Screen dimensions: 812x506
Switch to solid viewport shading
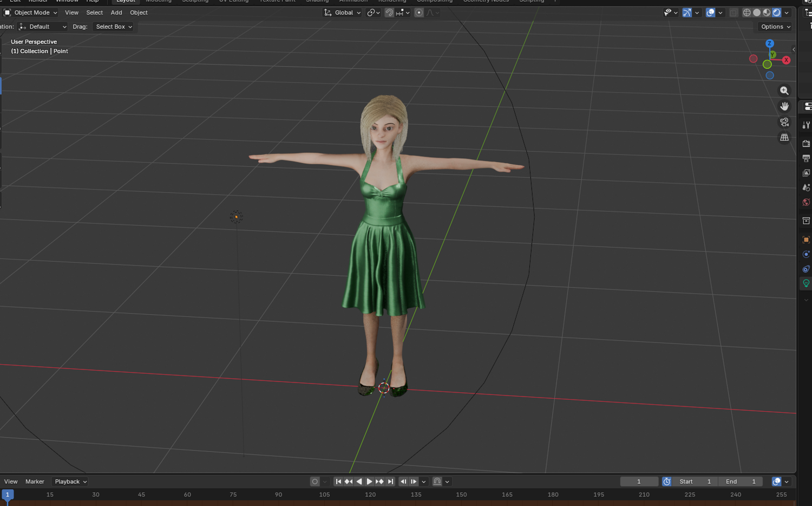tap(757, 12)
